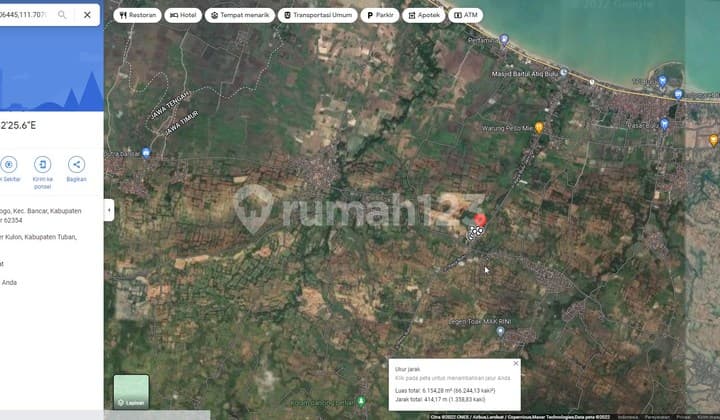Click the coordinate heading ending 25.6"E
The width and height of the screenshot is (720, 420).
[x=18, y=125]
